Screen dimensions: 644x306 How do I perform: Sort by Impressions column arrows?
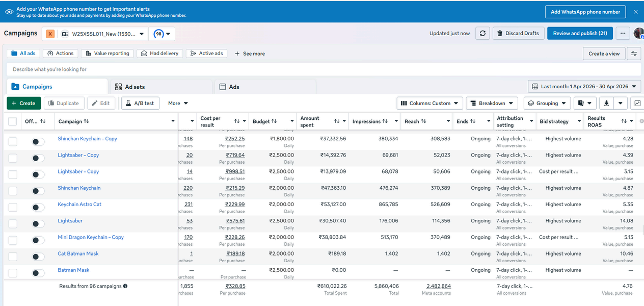point(385,121)
